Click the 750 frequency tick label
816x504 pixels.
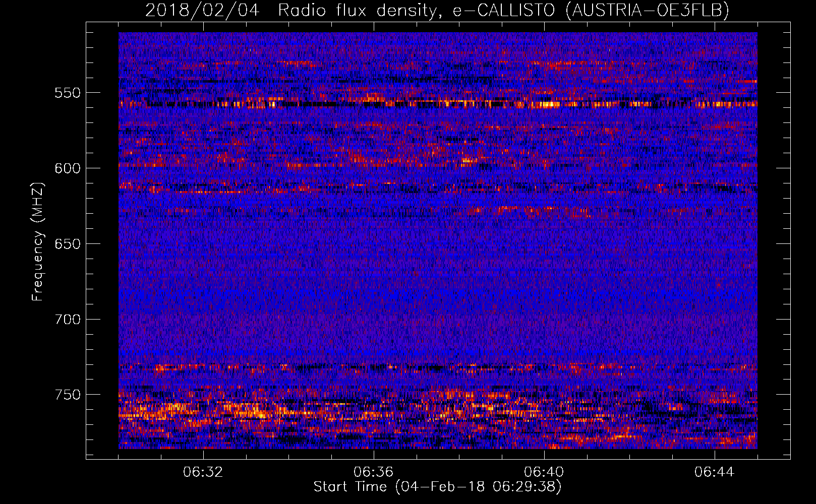click(x=68, y=395)
